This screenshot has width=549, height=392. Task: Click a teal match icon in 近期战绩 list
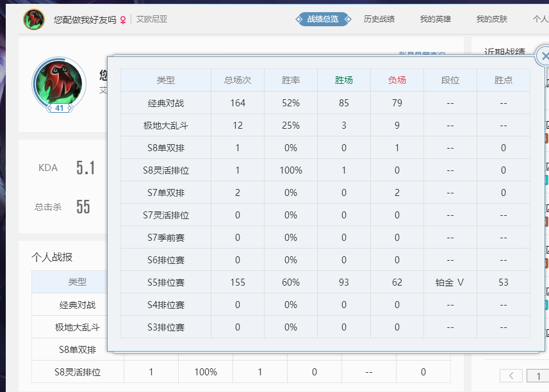[546, 179]
